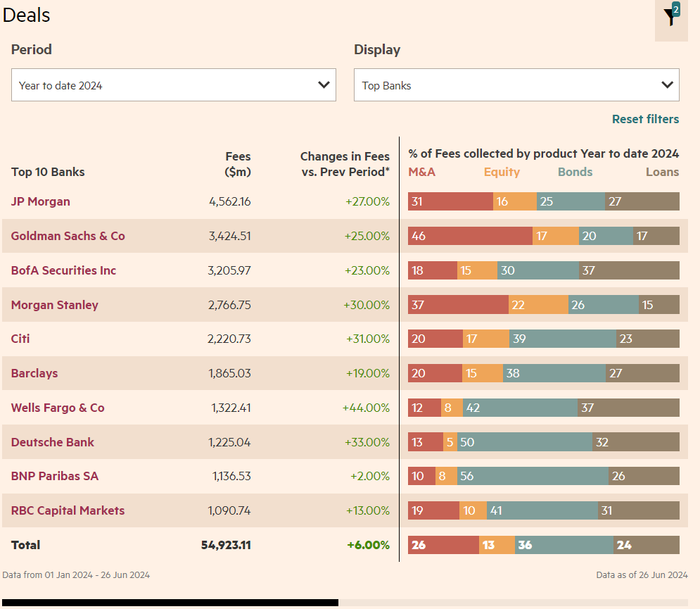Click the Barclays bank link
The height and width of the screenshot is (609, 700).
pos(34,374)
